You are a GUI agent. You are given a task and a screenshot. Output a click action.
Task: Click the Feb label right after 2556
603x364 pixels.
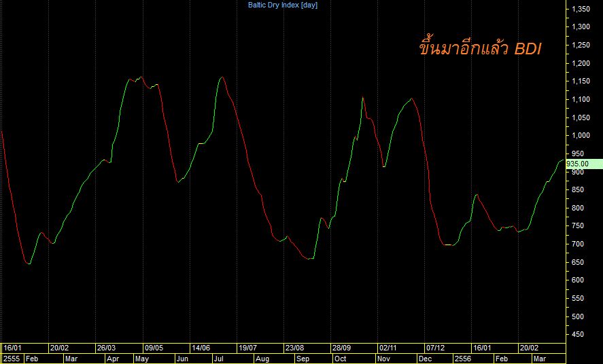(x=502, y=359)
